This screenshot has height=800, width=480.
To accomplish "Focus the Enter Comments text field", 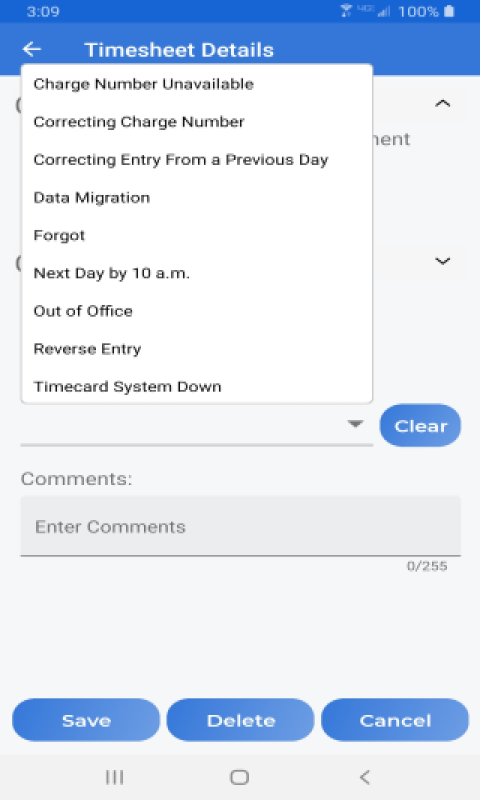I will coord(241,526).
